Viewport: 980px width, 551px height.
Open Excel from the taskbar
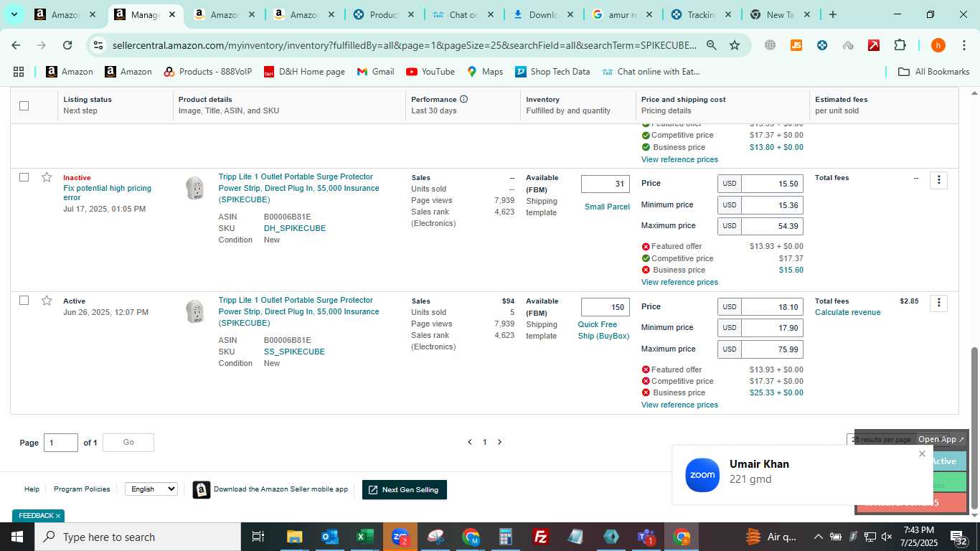[x=364, y=537]
